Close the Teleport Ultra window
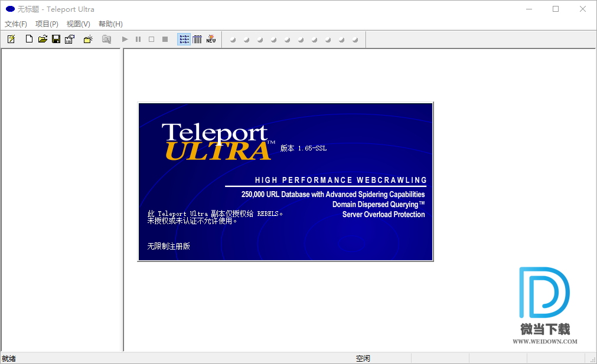Viewport: 597px width, 364px height. (582, 9)
